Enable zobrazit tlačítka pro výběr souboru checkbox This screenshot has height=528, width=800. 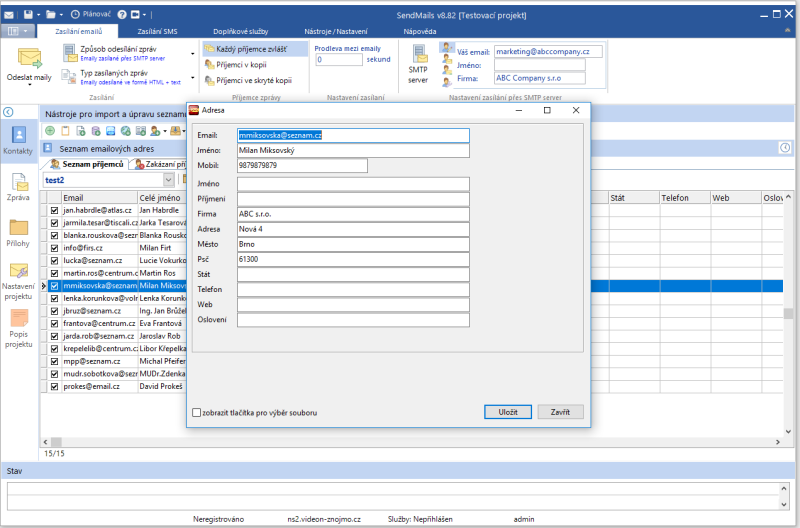[x=196, y=412]
